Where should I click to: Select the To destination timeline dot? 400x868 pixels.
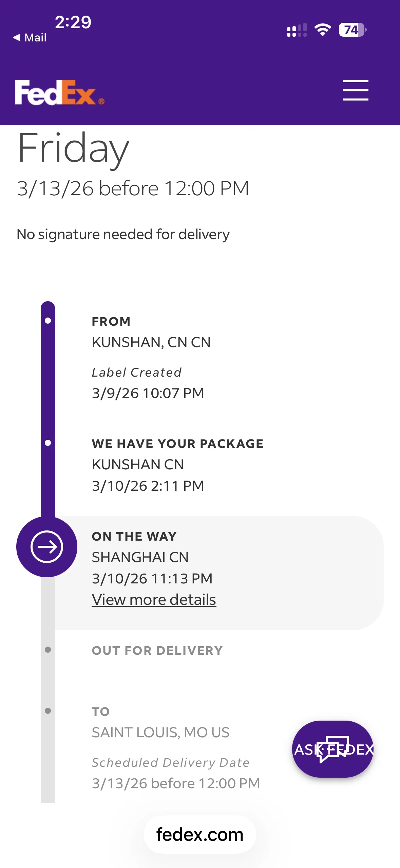(x=48, y=711)
